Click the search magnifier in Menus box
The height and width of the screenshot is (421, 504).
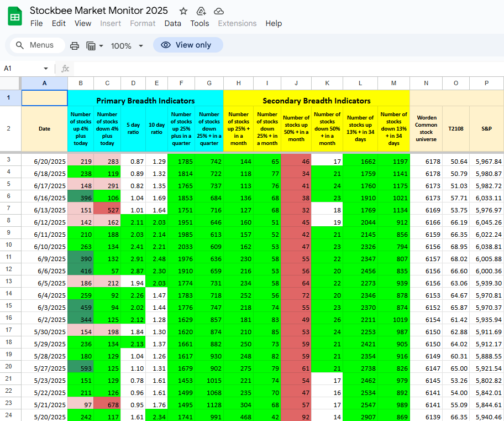click(20, 45)
